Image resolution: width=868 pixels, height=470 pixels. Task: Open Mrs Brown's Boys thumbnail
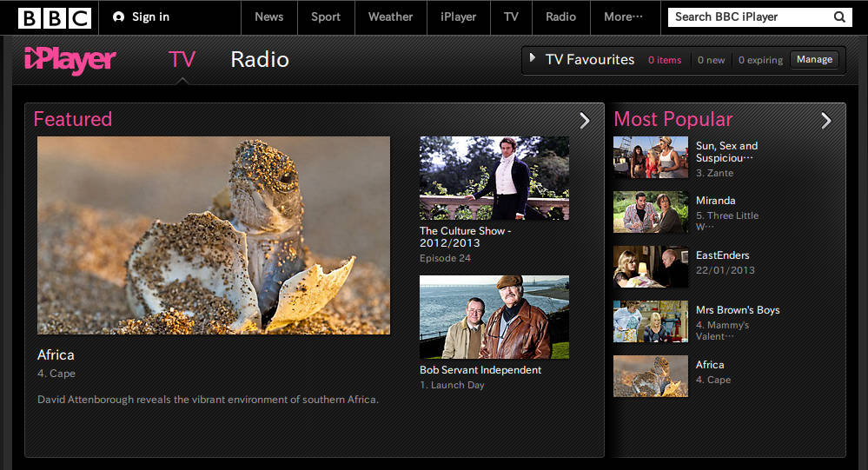[651, 321]
